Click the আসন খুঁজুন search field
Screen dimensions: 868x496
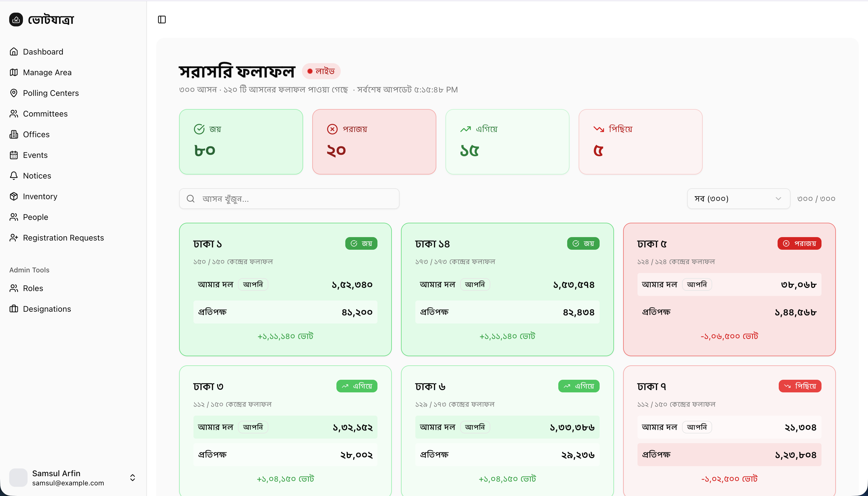pyautogui.click(x=293, y=199)
